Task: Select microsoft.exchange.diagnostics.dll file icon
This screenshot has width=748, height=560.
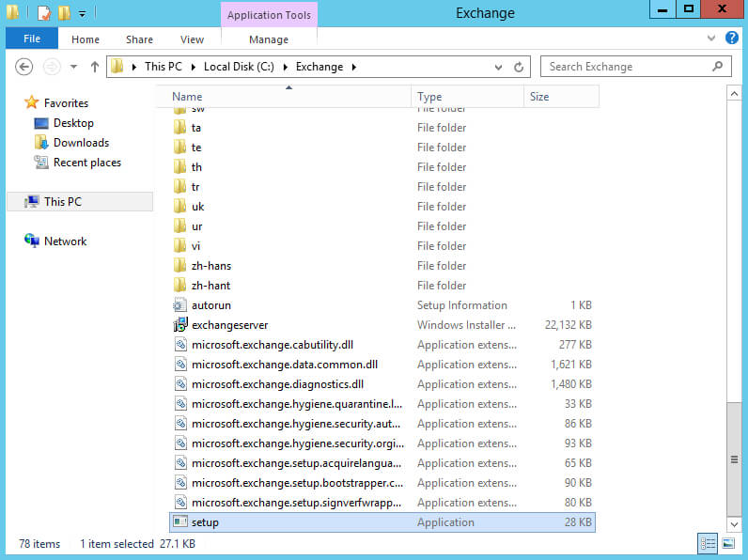Action: (180, 384)
